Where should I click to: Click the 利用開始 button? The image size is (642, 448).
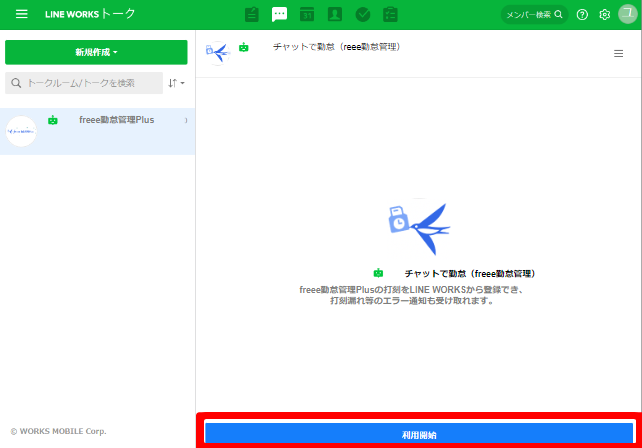pyautogui.click(x=419, y=434)
